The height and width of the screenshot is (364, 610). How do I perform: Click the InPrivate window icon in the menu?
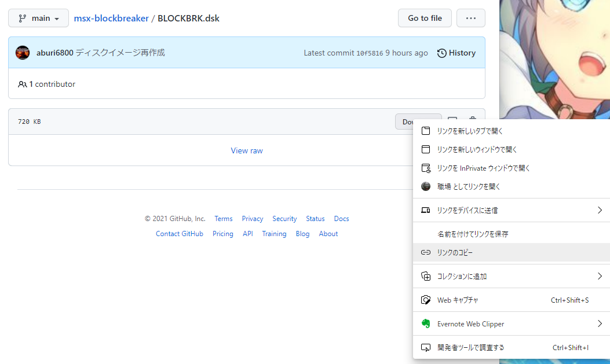(x=426, y=168)
